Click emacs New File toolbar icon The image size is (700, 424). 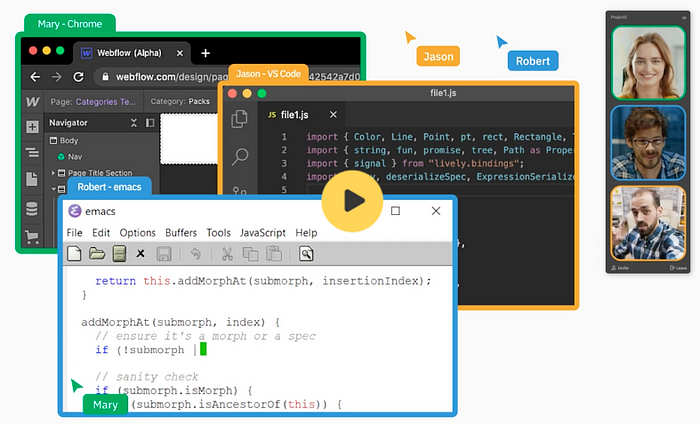74,254
